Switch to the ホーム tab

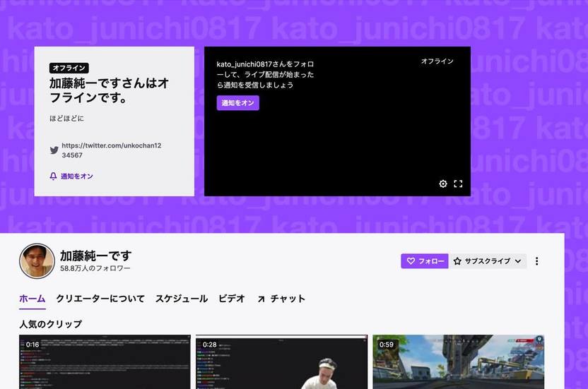pyautogui.click(x=33, y=299)
